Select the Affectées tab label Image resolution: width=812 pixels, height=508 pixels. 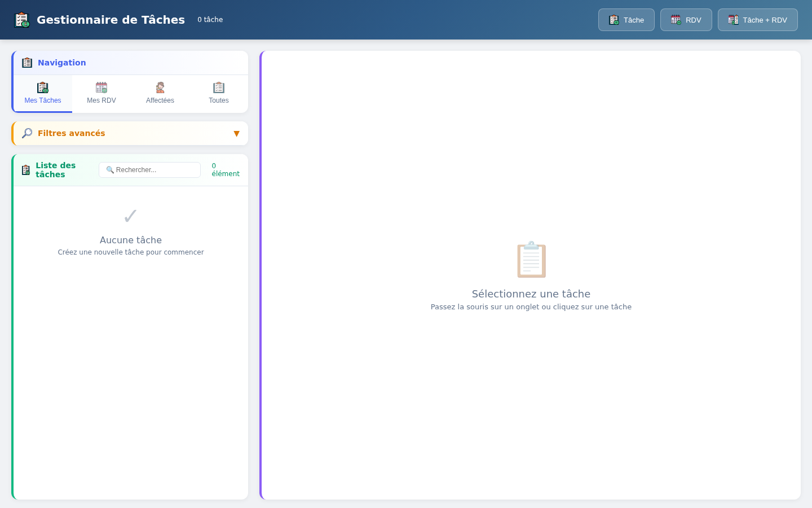click(x=160, y=100)
